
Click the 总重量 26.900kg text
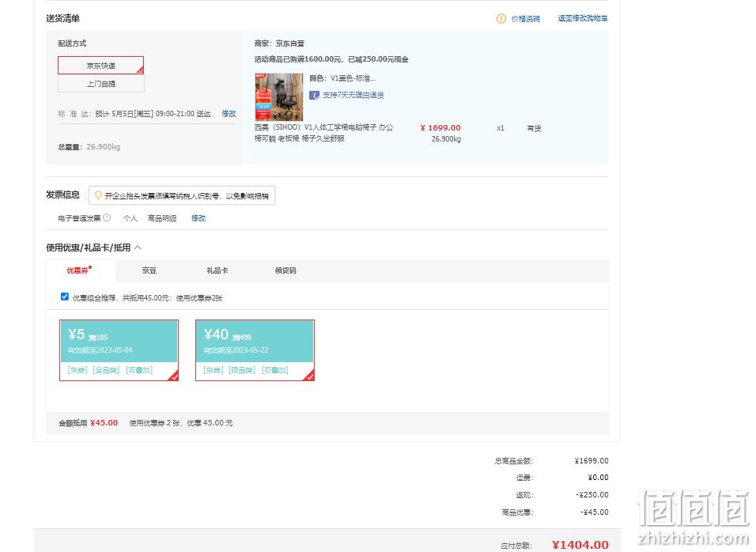click(x=89, y=147)
